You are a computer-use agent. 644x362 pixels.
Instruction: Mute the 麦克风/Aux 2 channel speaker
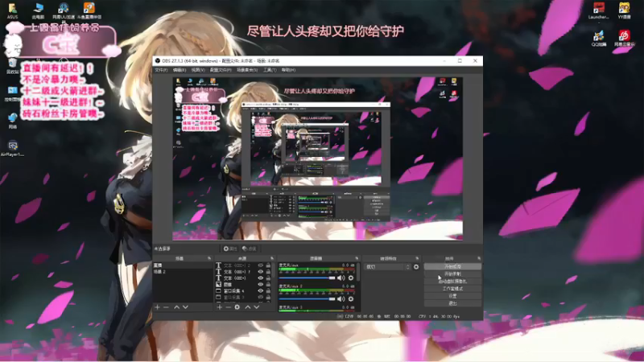(341, 298)
